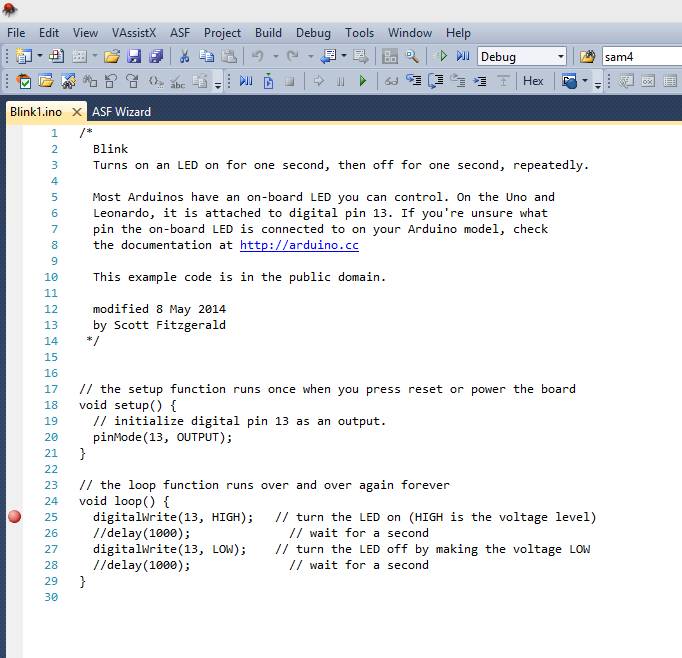Click the Step Out icon
The image size is (682, 658).
(458, 81)
